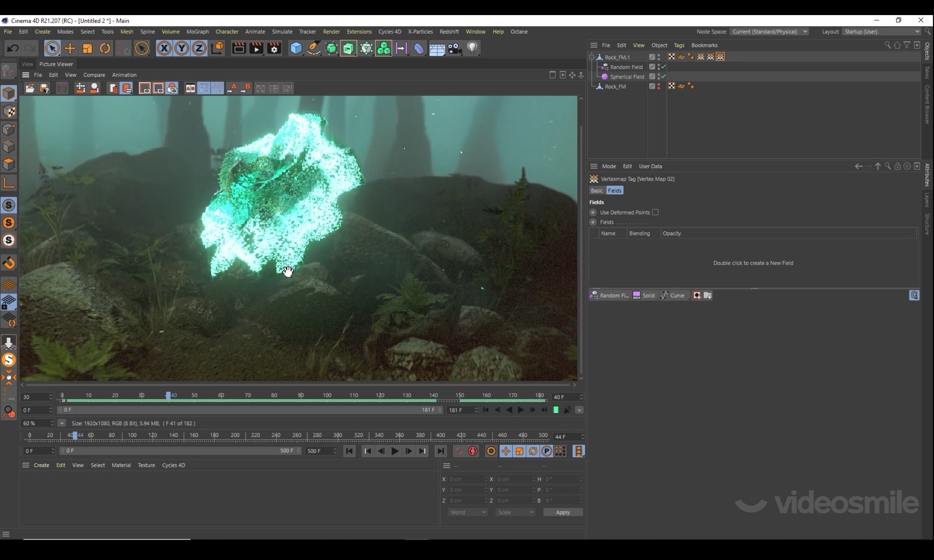934x560 pixels.
Task: Open the MoGraph menu
Action: tap(198, 32)
